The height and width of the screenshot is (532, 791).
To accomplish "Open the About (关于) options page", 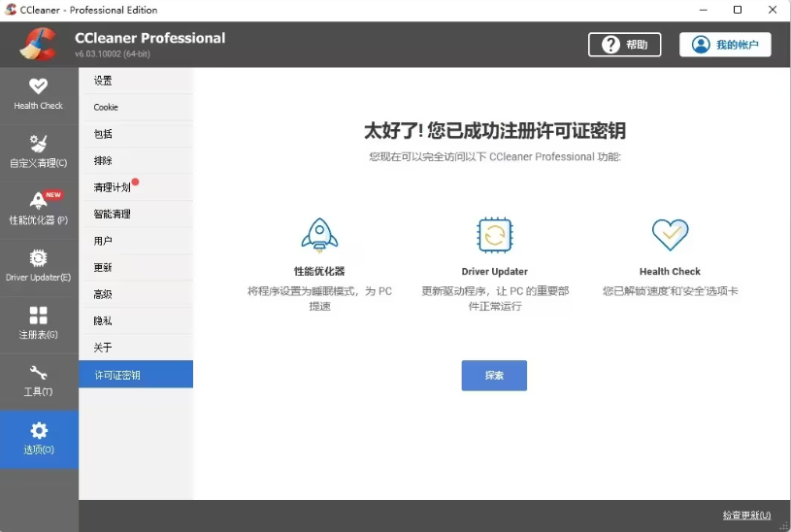I will (x=136, y=348).
